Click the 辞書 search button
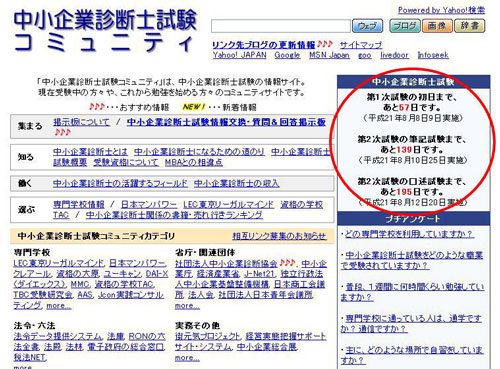Viewport: 500px width, 369px height. pos(470,26)
